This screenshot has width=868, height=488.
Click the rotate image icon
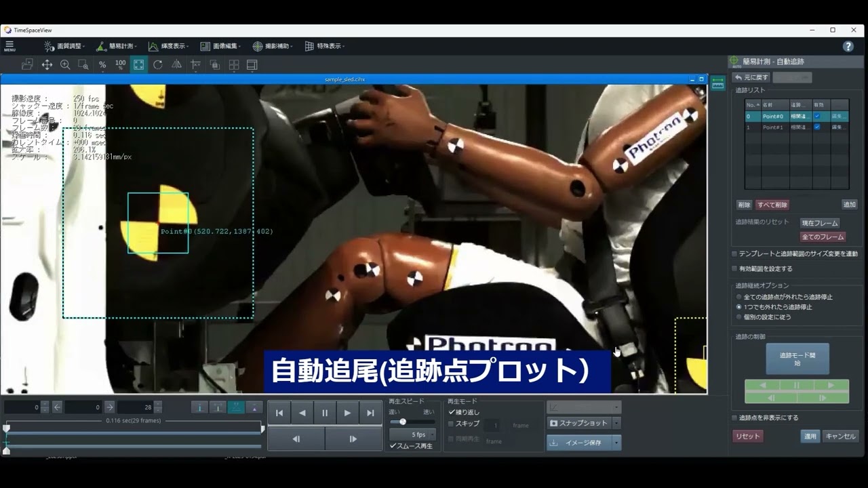pos(158,64)
